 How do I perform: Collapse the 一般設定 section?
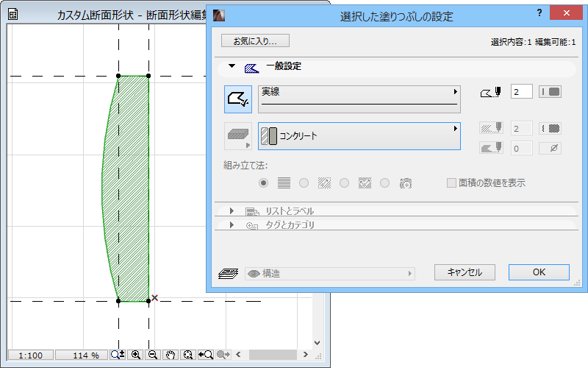point(232,66)
